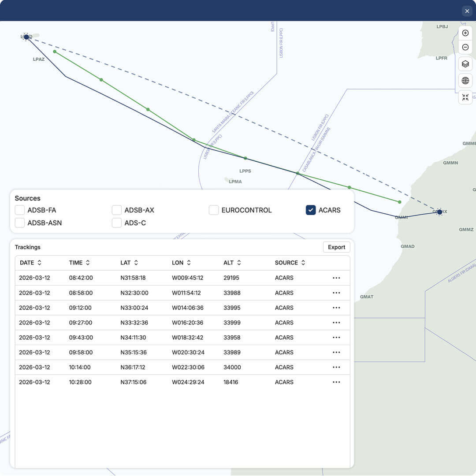The width and height of the screenshot is (476, 476).
Task: Click longitude W020:30:24 cell
Action: pos(188,353)
